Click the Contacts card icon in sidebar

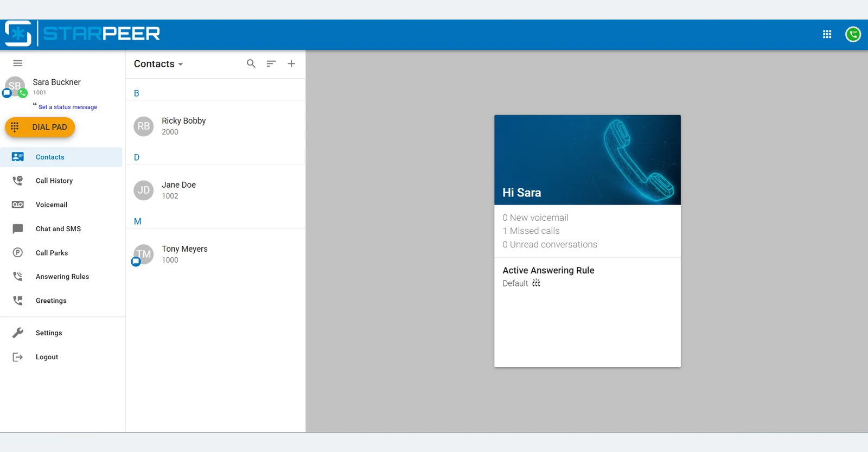[x=18, y=157]
